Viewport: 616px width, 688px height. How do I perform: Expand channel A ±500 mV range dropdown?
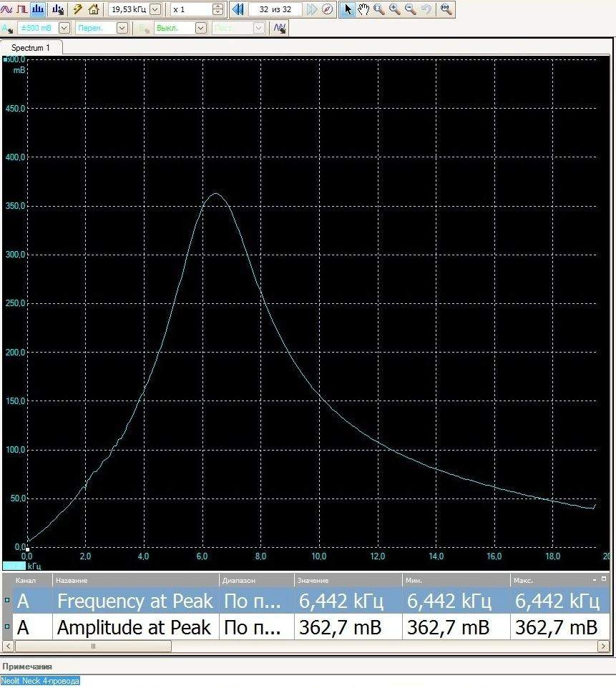(x=64, y=28)
